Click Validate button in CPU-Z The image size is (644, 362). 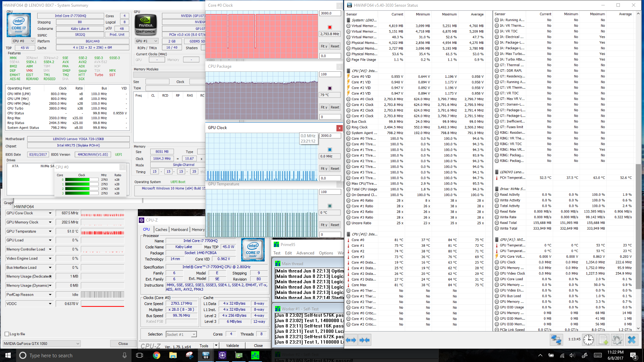pyautogui.click(x=232, y=346)
